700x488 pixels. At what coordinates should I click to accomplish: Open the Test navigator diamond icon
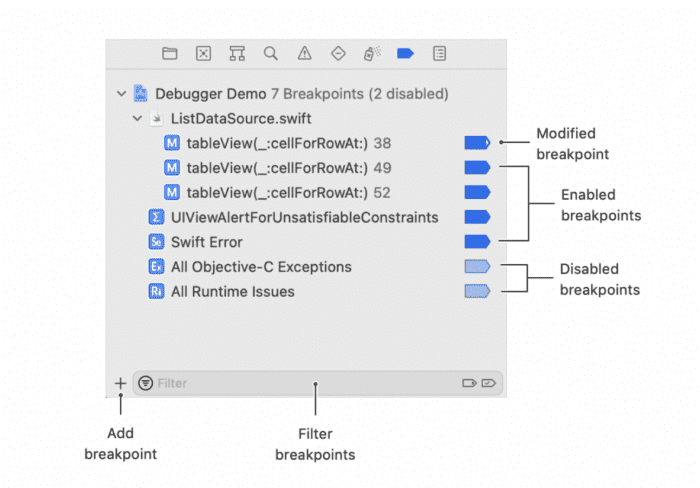pos(338,54)
